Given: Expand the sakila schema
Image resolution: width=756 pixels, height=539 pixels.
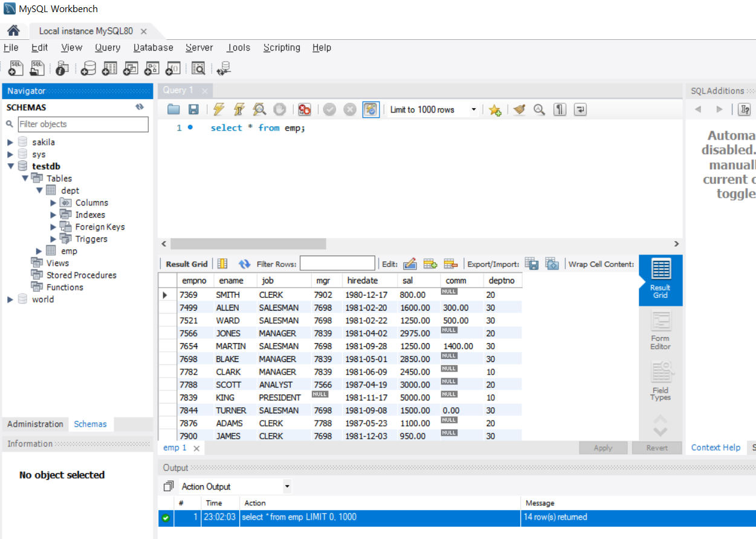Looking at the screenshot, I should [10, 142].
